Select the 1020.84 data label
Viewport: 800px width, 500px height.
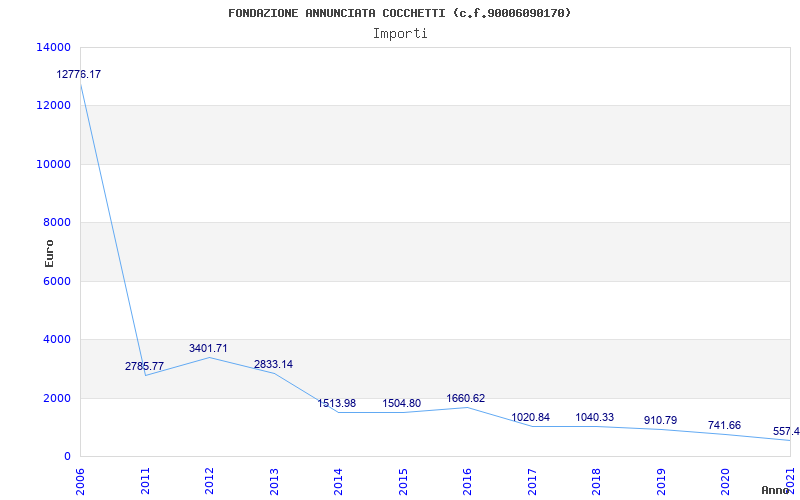[531, 417]
